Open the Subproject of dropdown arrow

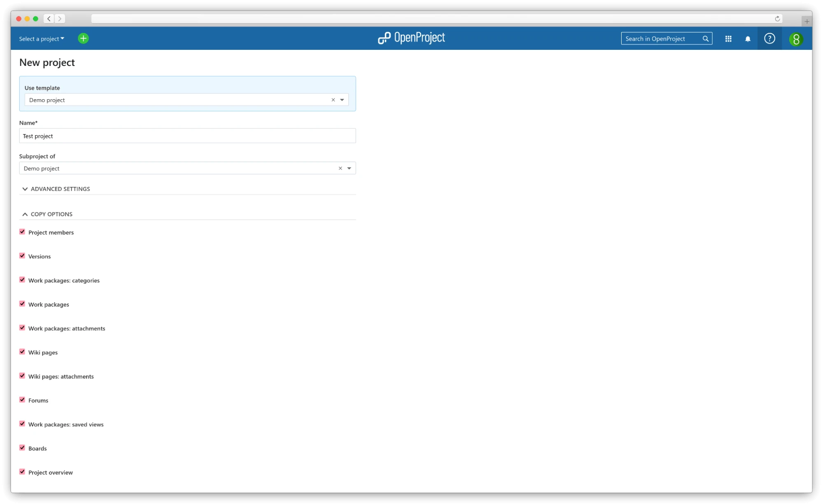[349, 168]
